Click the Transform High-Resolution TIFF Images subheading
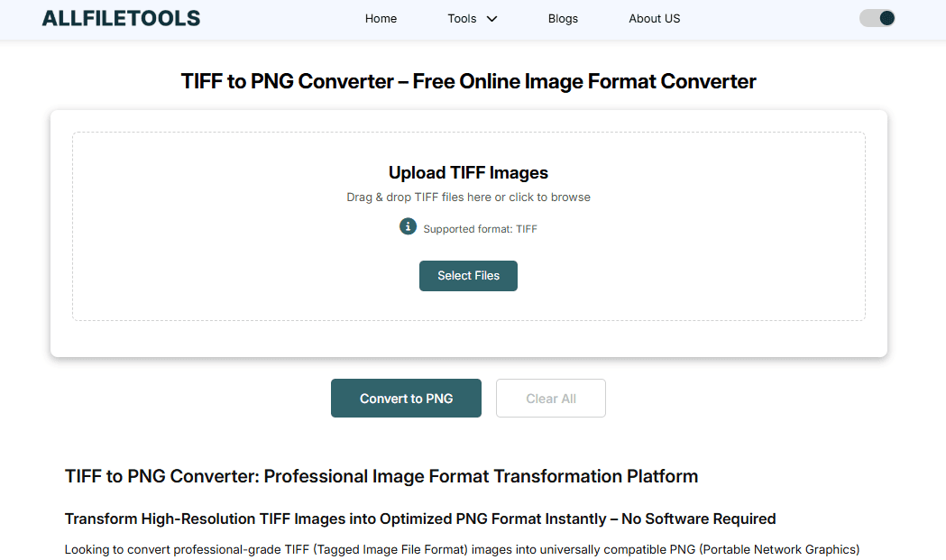This screenshot has height=560, width=946. click(x=420, y=519)
